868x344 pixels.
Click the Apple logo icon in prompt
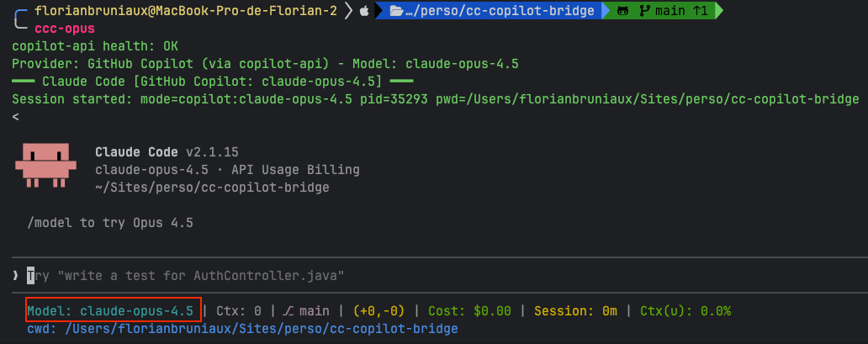pyautogui.click(x=363, y=11)
